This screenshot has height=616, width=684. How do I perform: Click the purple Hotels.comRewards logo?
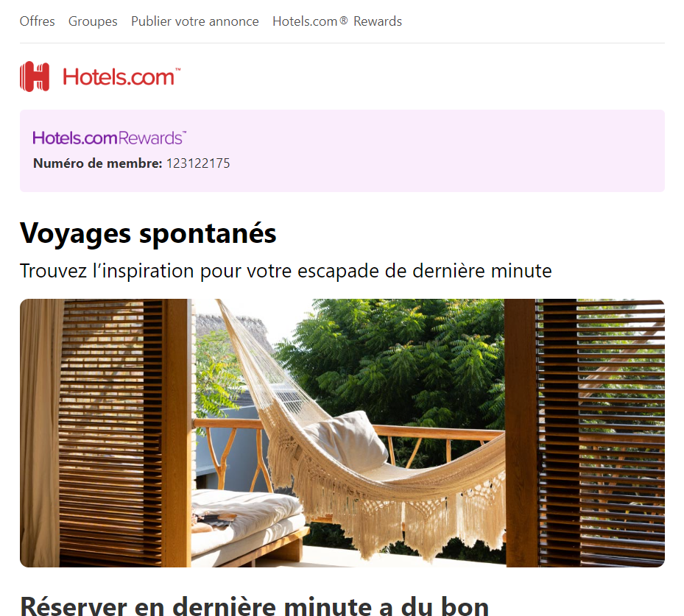click(110, 138)
